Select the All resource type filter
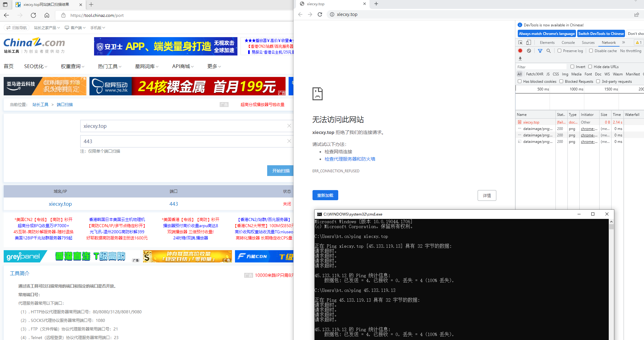 [x=520, y=74]
